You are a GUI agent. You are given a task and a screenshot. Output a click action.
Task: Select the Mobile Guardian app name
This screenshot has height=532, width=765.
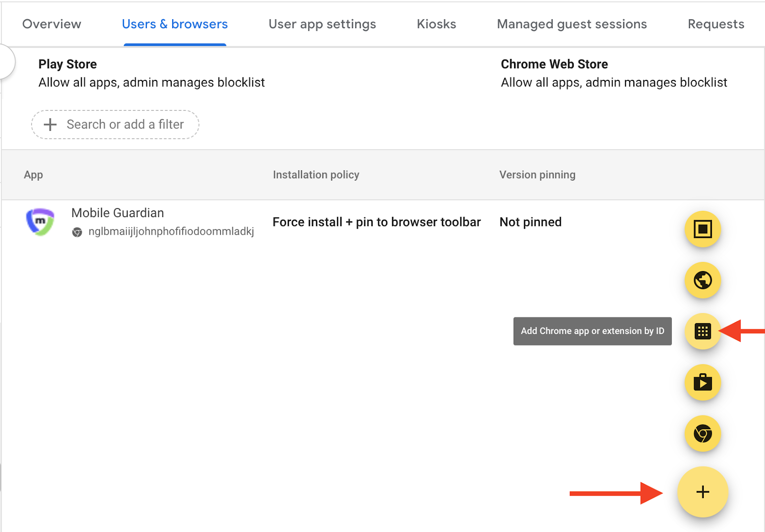click(x=118, y=213)
